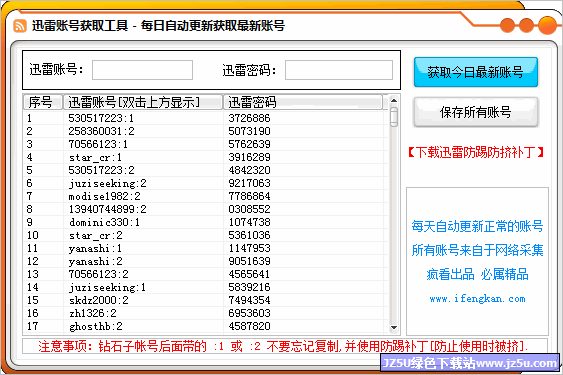Select account 530517223:2
563x375 pixels.
(x=101, y=170)
